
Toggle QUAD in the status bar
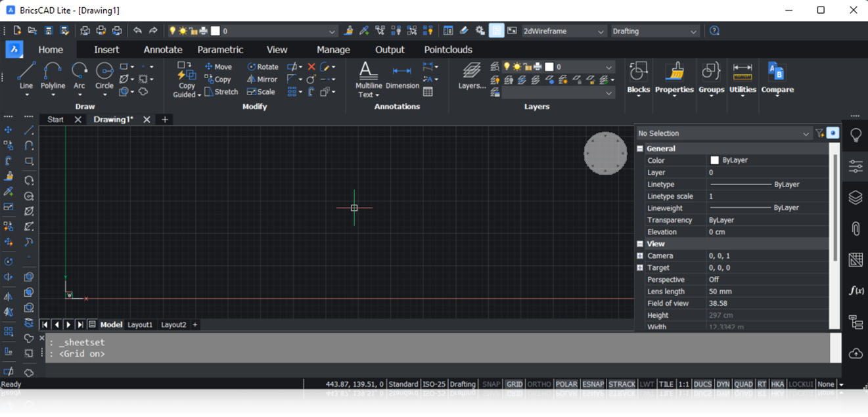(x=743, y=384)
